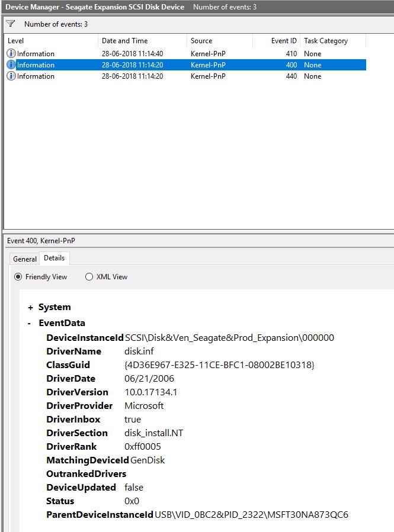This screenshot has height=532, width=394.
Task: Click the OutrankedDrivers label
Action: [x=87, y=474]
